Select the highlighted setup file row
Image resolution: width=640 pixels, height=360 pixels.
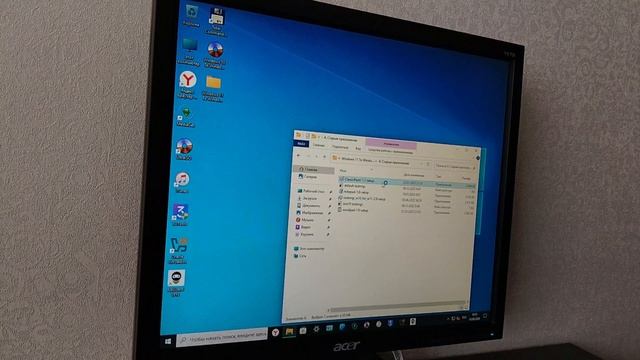coord(406,182)
